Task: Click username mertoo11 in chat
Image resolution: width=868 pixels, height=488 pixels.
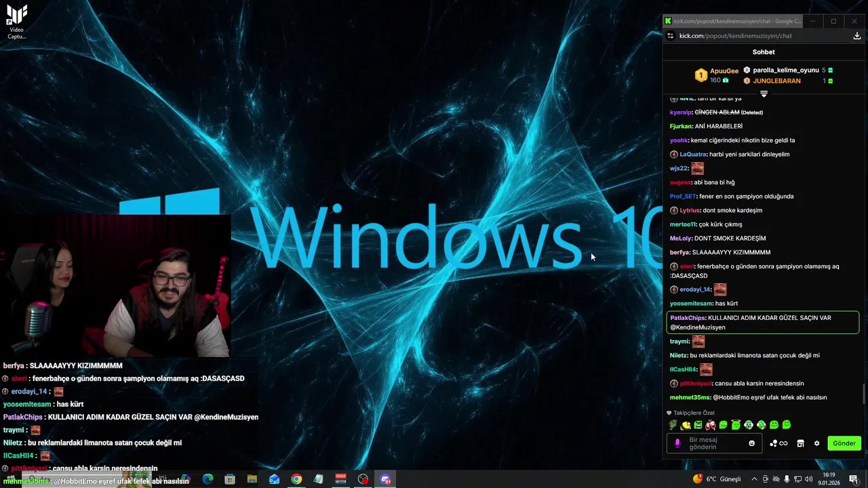Action: point(683,224)
